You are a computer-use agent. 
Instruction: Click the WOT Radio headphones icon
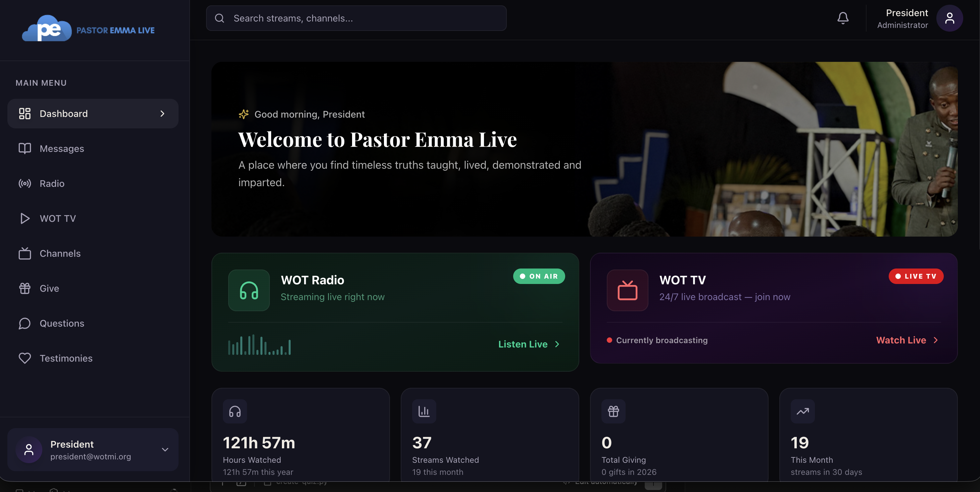tap(249, 291)
